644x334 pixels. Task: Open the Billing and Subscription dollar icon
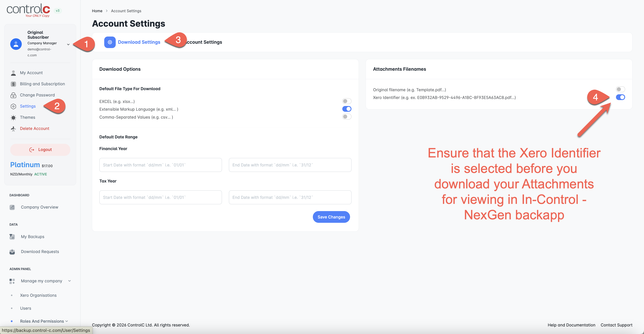[13, 84]
